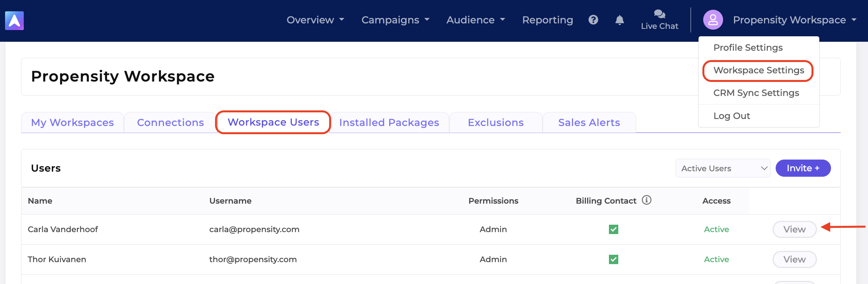Click the Billing Contact info icon
Image resolution: width=868 pixels, height=284 pixels.
pyautogui.click(x=647, y=200)
